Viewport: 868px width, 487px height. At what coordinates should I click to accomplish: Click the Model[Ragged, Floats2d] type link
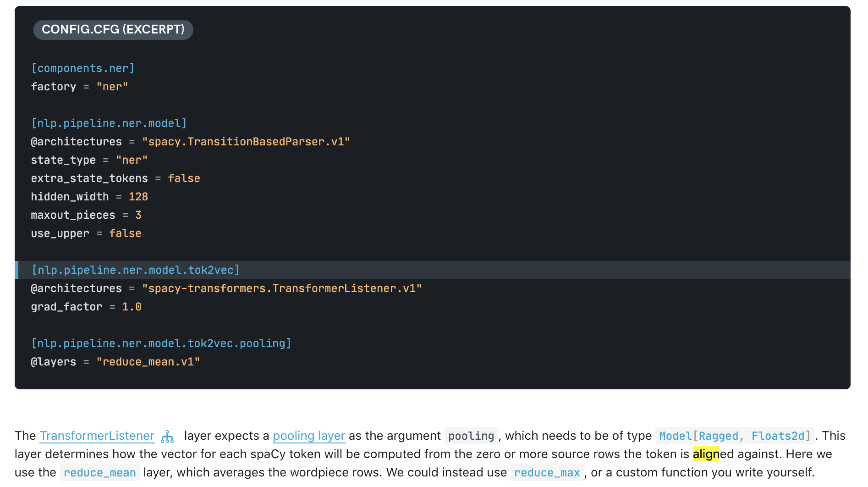tap(735, 436)
